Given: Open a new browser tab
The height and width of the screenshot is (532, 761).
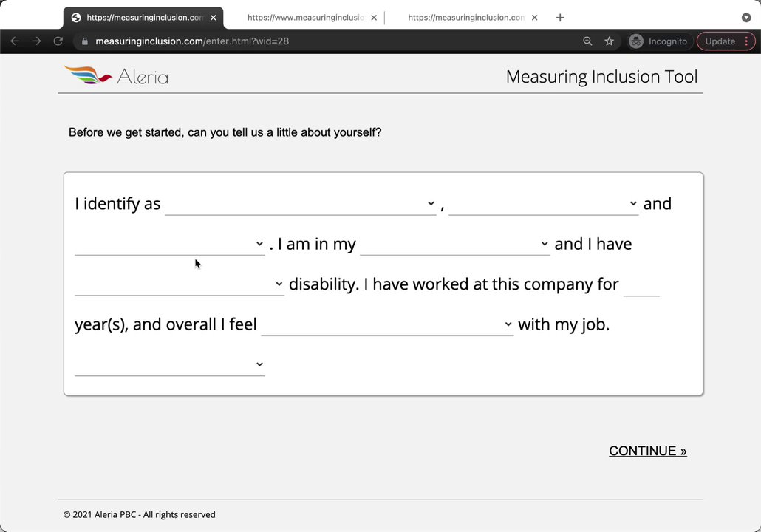Looking at the screenshot, I should (x=560, y=17).
